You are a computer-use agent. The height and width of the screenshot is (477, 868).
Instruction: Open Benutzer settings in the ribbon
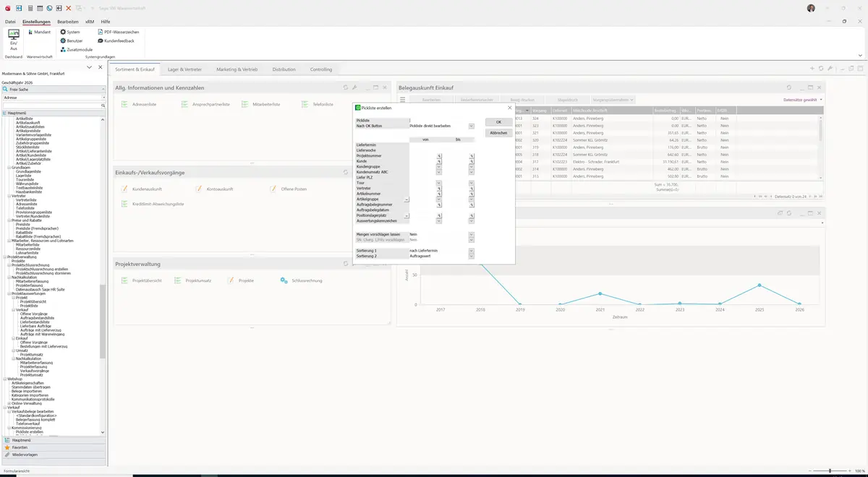tap(72, 40)
